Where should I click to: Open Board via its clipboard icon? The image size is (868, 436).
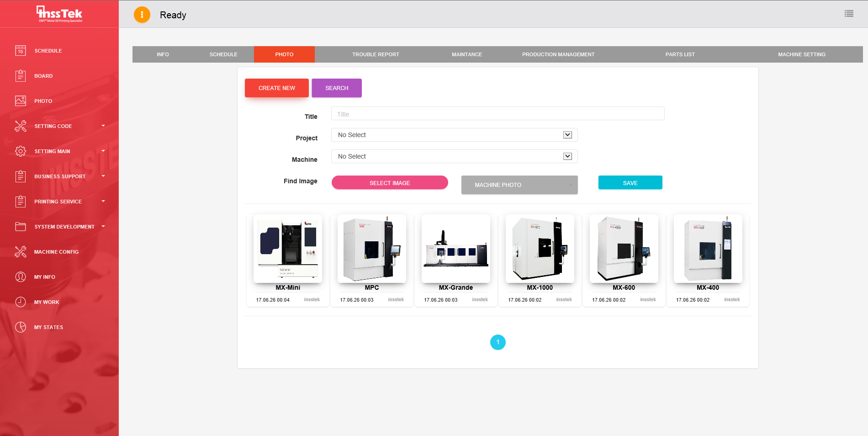[x=21, y=76]
